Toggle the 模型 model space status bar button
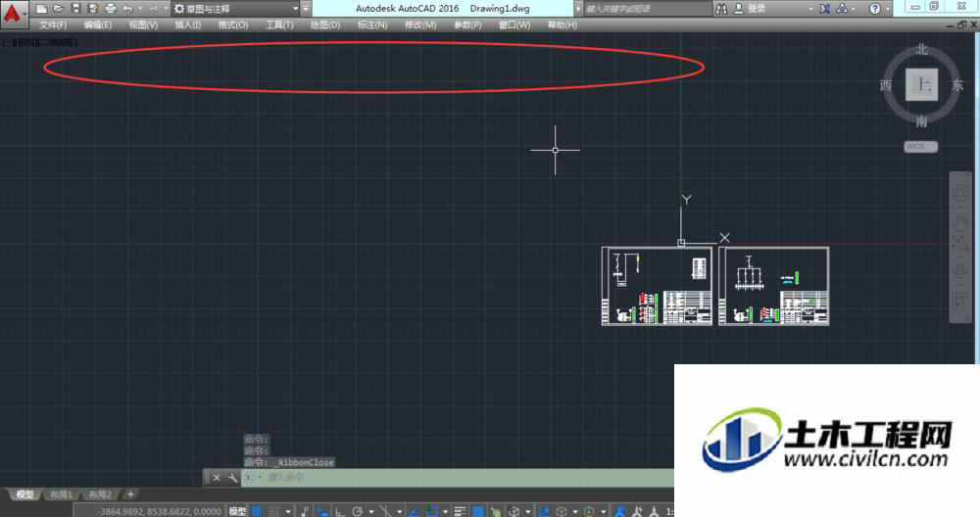This screenshot has width=980, height=517. click(x=237, y=511)
